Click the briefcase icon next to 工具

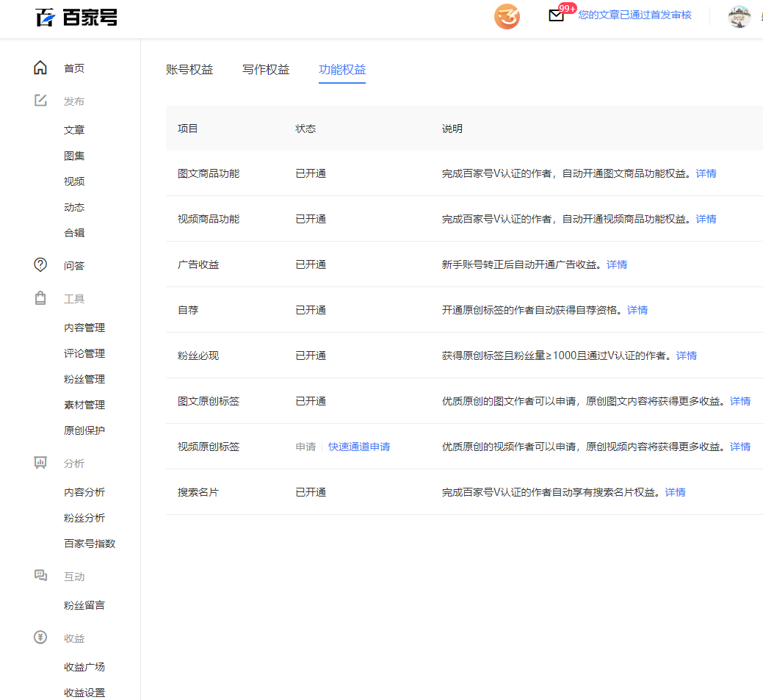(40, 298)
